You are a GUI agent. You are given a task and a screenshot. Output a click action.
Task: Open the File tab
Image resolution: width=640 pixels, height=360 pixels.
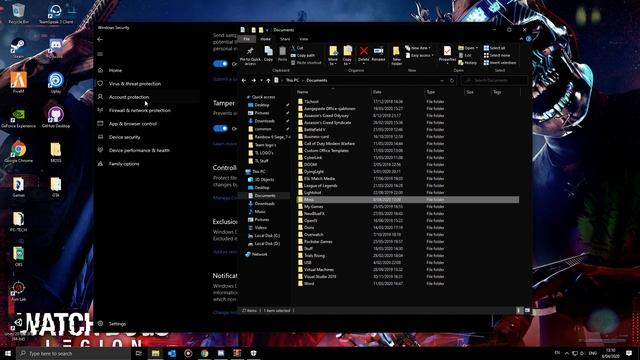click(x=247, y=39)
